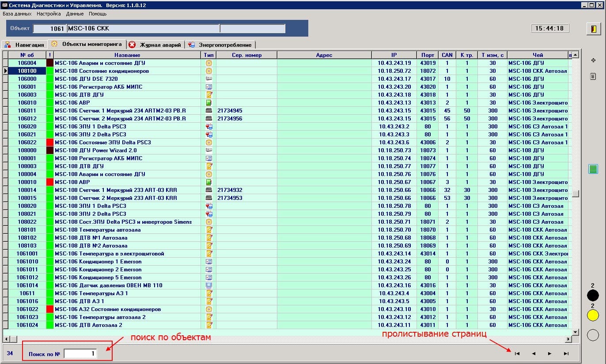Select the Объекты мониторинга tab
The width and height of the screenshot is (606, 364).
pyautogui.click(x=87, y=44)
